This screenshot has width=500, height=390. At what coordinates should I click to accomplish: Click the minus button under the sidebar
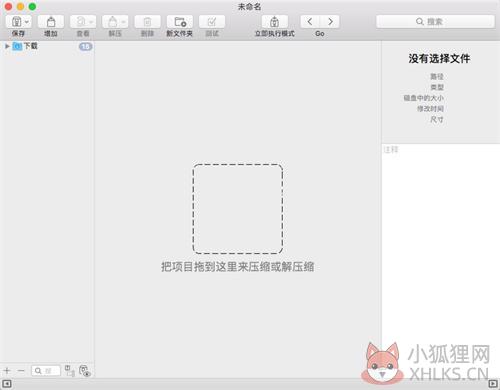[x=21, y=371]
